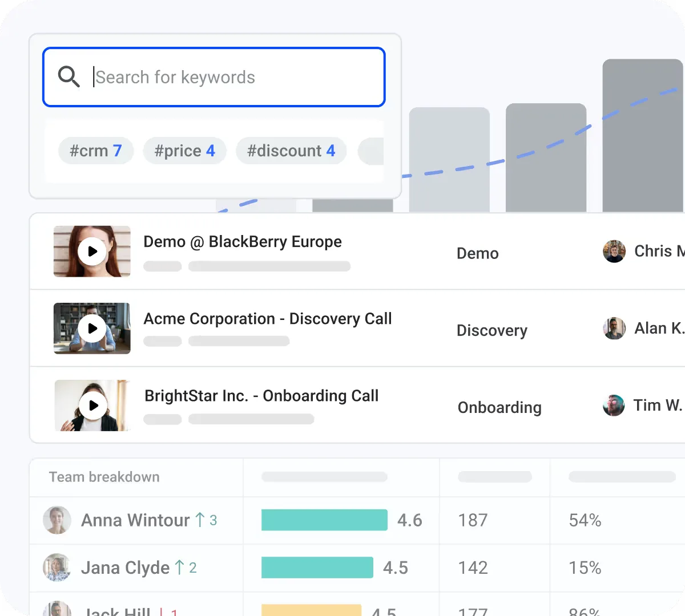The image size is (685, 616).
Task: Open the Demo @ BlackBerry Europe title
Action: (x=243, y=242)
